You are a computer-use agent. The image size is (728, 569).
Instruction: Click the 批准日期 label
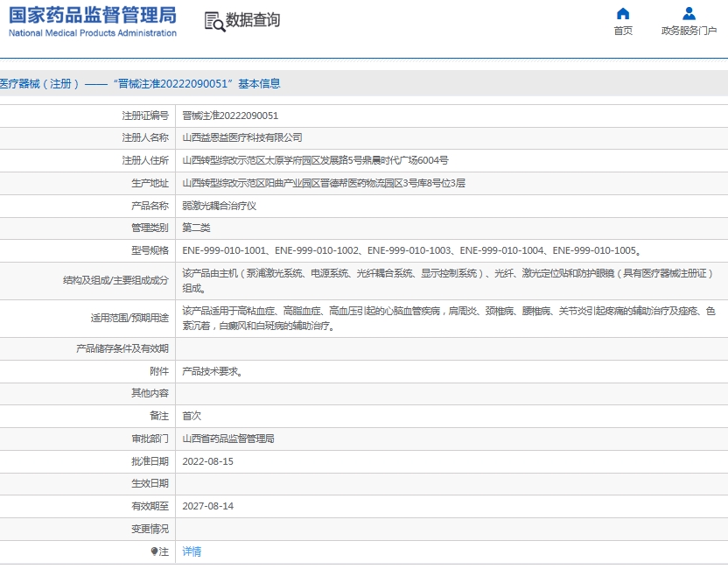click(150, 461)
